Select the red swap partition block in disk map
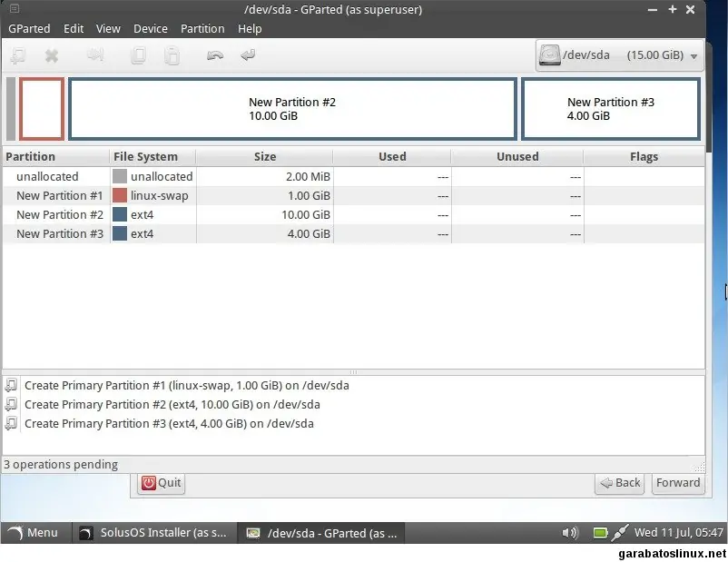 42,109
